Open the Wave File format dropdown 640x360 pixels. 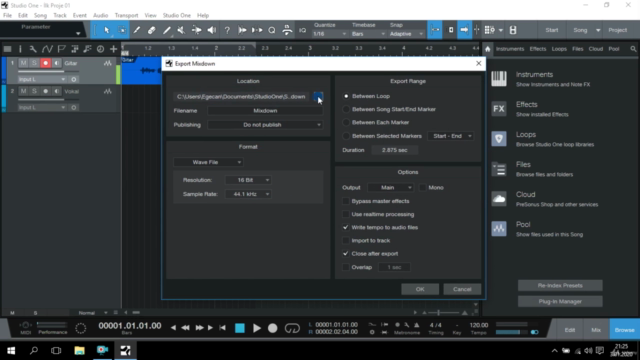pos(208,162)
